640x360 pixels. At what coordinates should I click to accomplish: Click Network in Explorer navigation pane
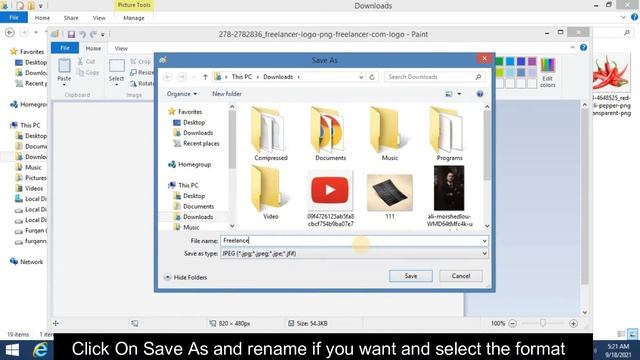click(x=27, y=262)
